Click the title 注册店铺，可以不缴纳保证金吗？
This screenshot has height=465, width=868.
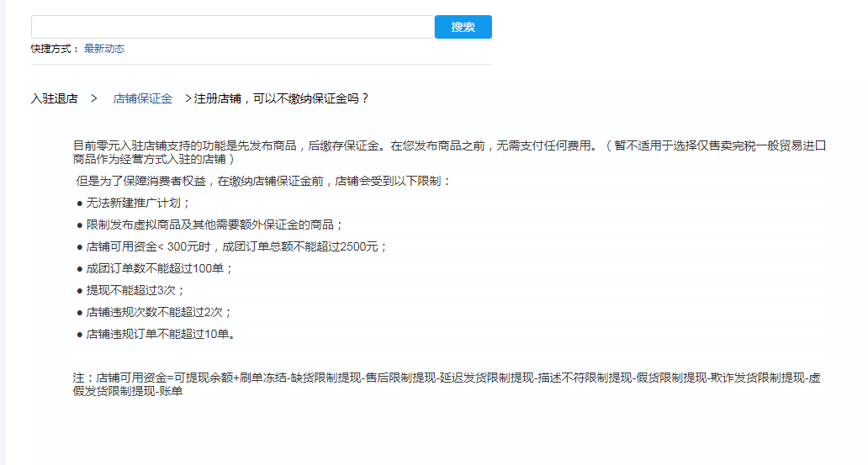(x=282, y=98)
